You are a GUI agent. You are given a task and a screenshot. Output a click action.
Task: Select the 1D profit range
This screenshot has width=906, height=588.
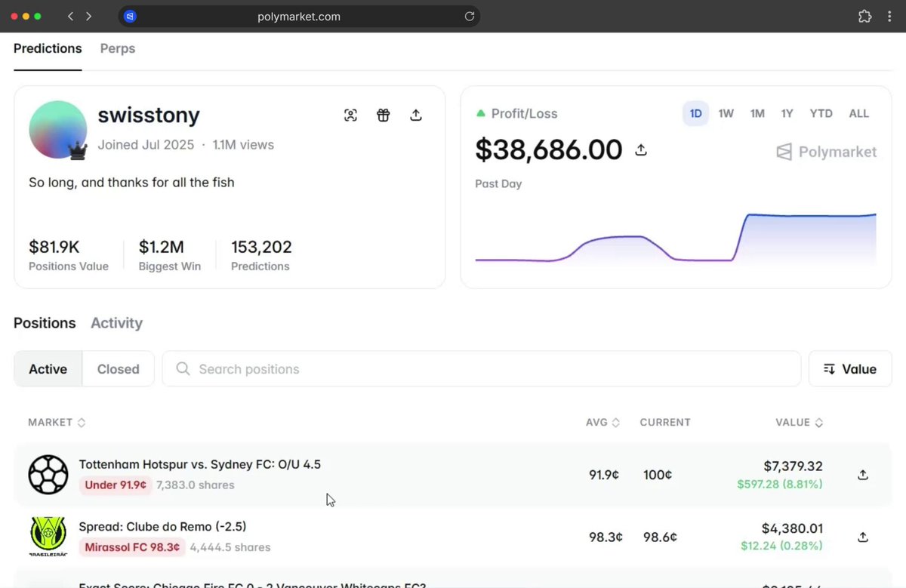click(x=695, y=113)
